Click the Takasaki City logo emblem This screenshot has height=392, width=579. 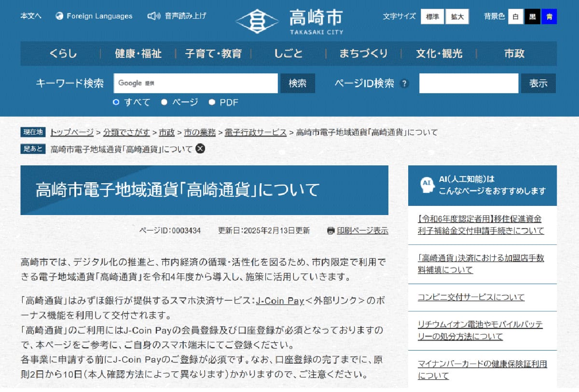click(x=258, y=21)
